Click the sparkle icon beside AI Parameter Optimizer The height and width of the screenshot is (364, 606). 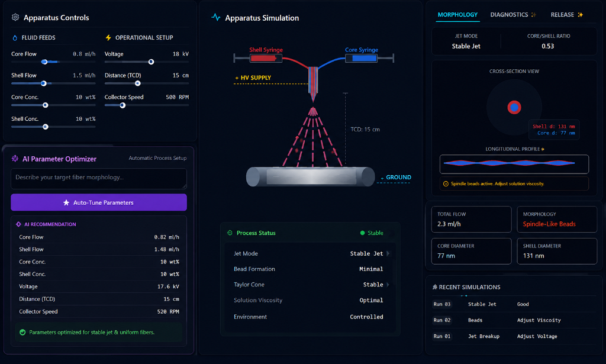tap(15, 159)
